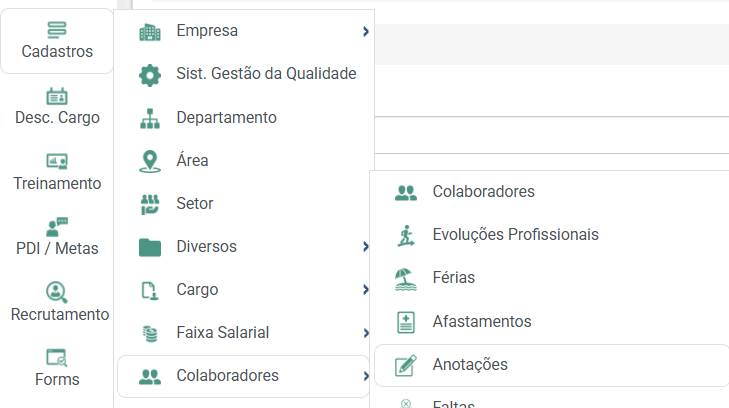Open Recrutamento magnifier icon
This screenshot has width=729, height=408.
57,292
